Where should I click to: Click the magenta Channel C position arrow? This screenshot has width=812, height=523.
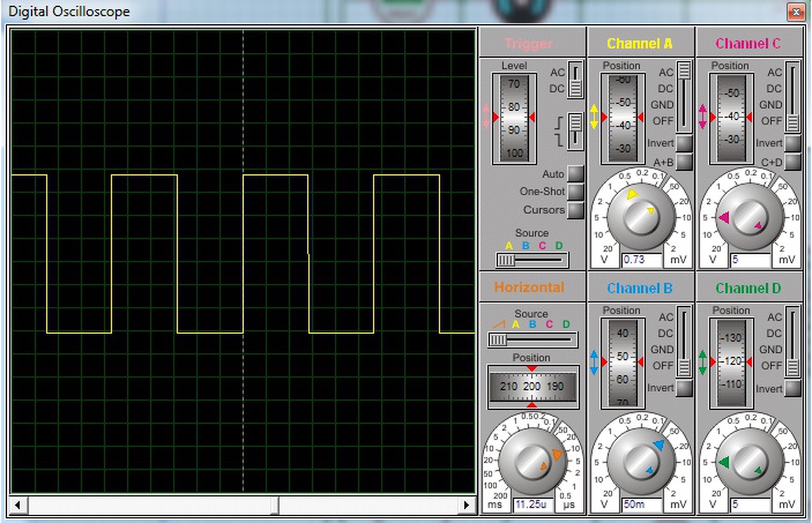coord(703,117)
